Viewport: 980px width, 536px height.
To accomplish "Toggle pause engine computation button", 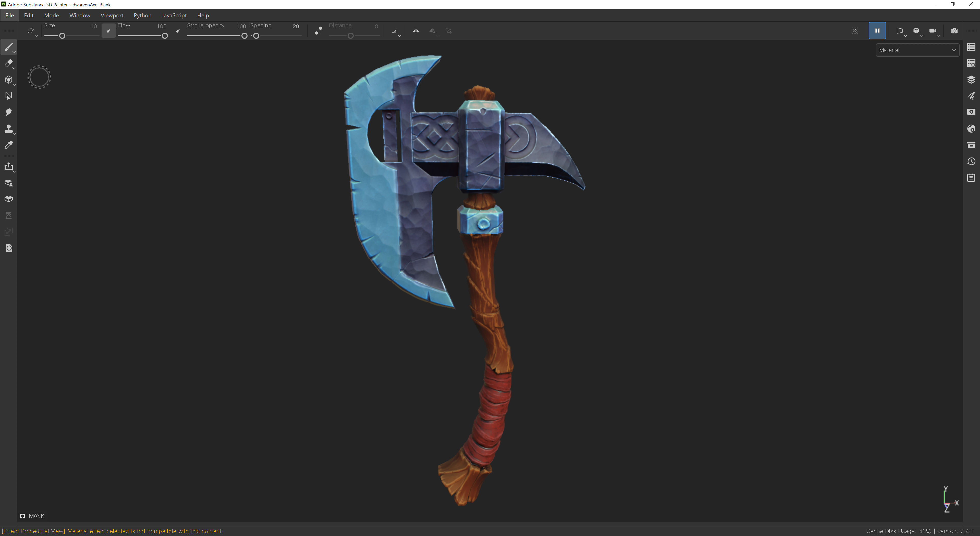I will (877, 31).
